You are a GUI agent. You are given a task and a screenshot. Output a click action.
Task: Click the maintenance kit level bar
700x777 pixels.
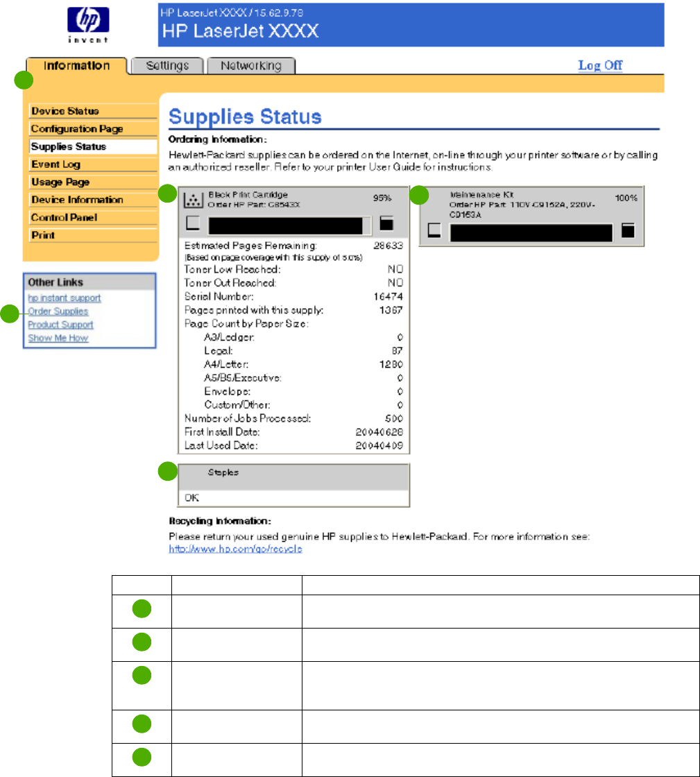tap(531, 232)
